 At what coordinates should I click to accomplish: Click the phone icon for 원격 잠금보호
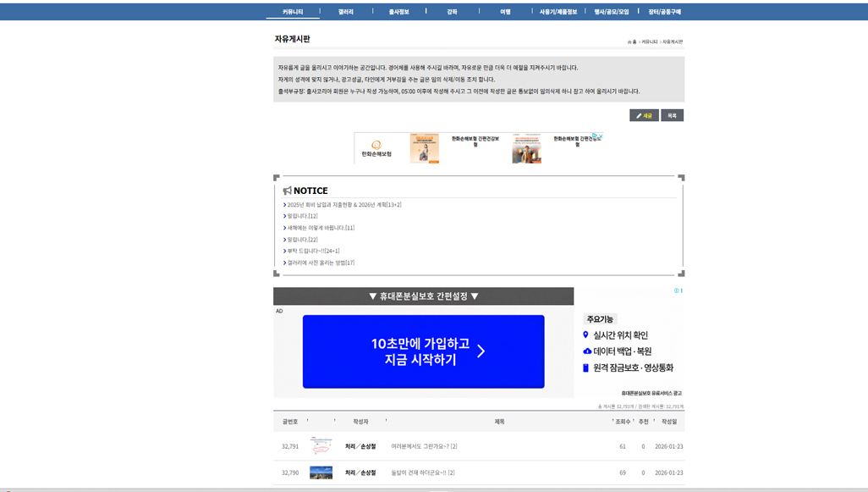coord(585,368)
